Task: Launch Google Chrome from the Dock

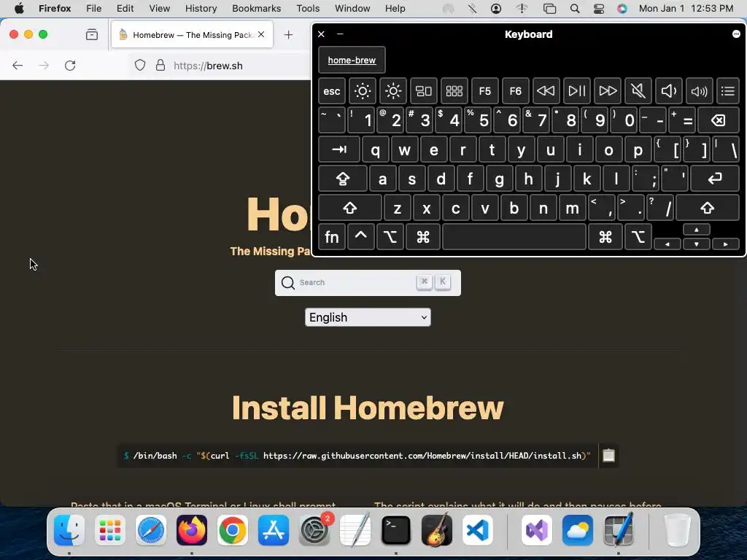Action: [x=233, y=530]
